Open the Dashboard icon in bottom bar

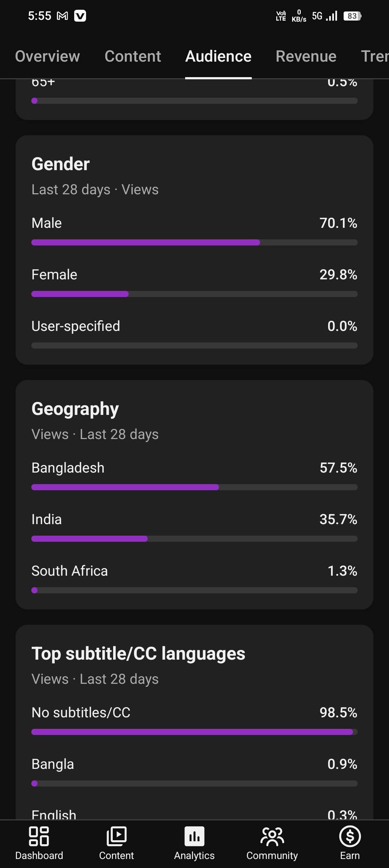coord(39,836)
